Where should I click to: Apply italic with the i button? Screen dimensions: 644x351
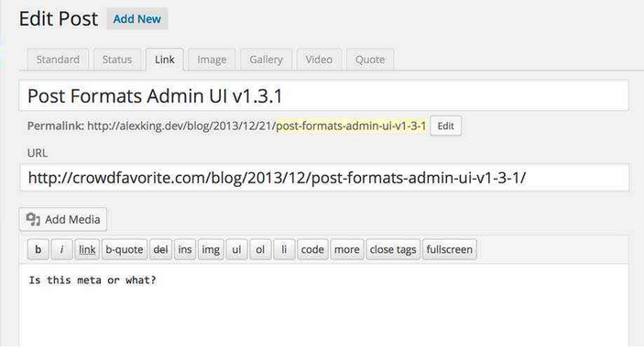click(x=61, y=249)
